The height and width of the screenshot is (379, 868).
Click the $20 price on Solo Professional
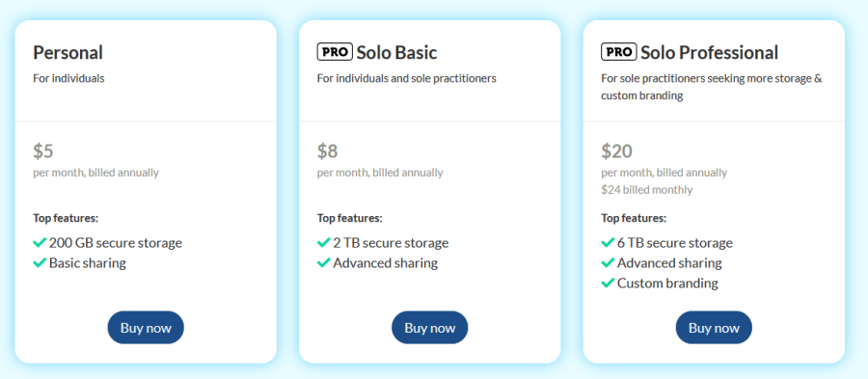[x=616, y=150]
